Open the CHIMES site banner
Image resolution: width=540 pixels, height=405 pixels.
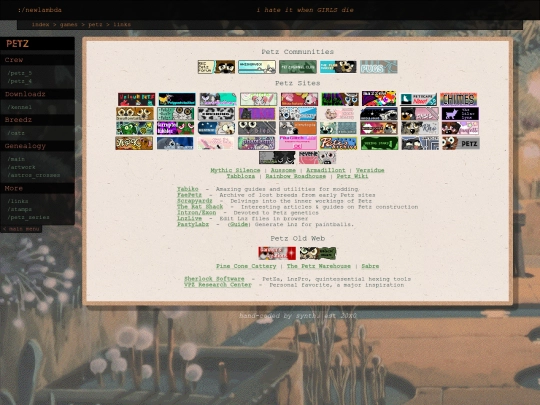pyautogui.click(x=458, y=99)
